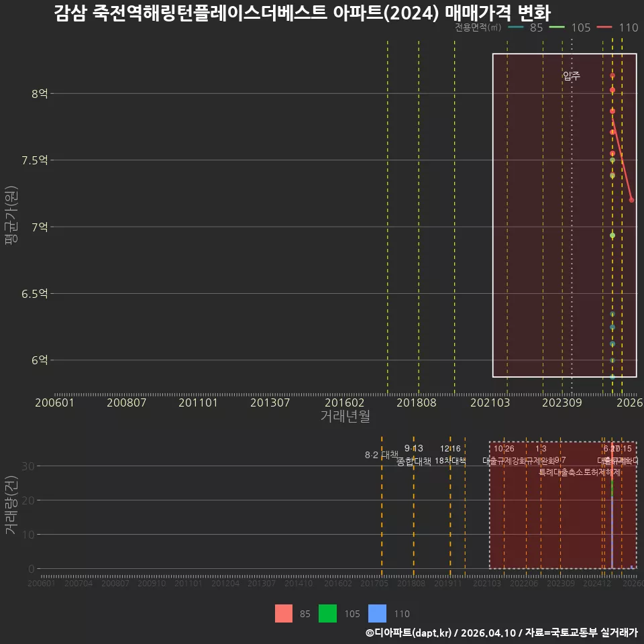Click the 201204 label on volume chart axis
This screenshot has height=644, width=644.
(225, 583)
